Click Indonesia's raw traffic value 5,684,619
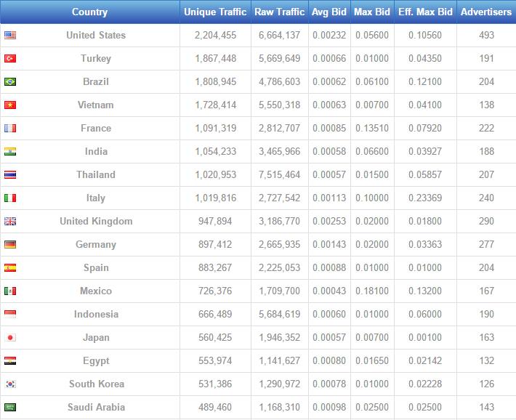 pos(280,314)
